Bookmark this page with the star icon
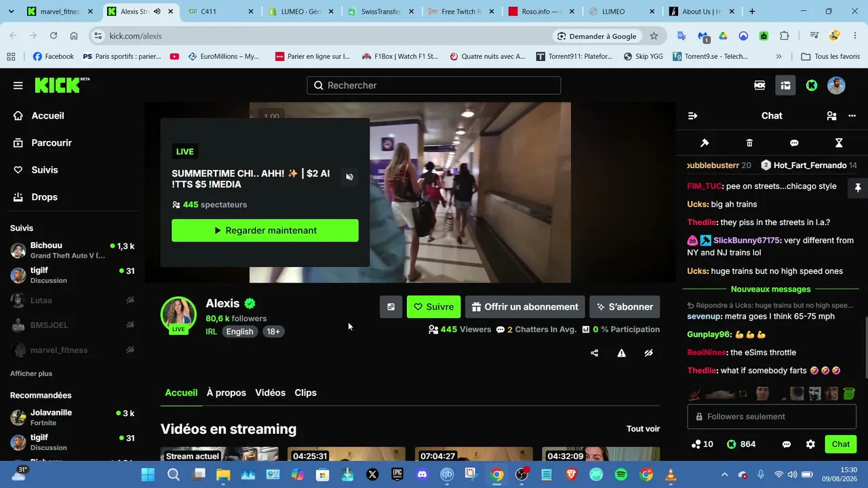This screenshot has width=868, height=488. 654,36
